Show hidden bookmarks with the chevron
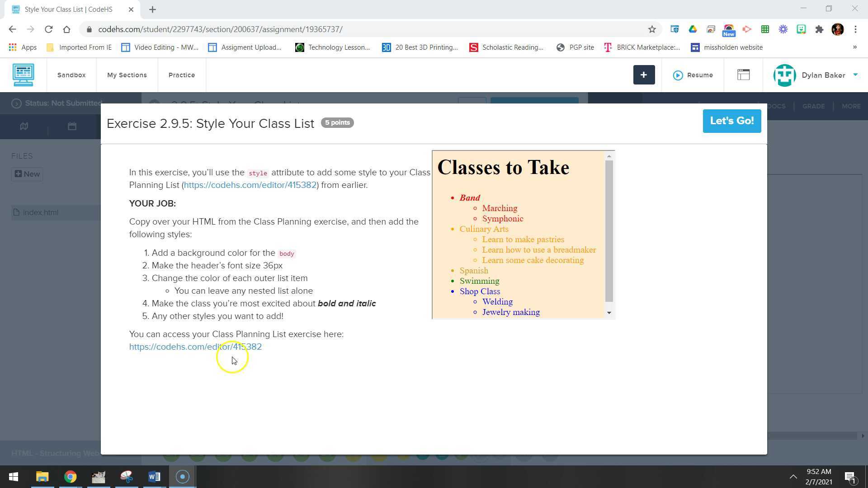 point(854,47)
